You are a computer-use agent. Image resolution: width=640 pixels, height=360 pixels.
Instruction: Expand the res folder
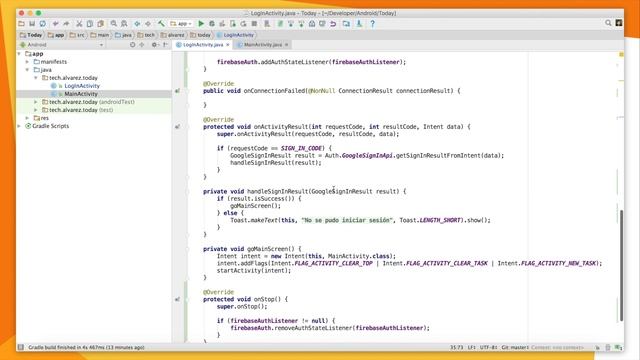tap(27, 118)
